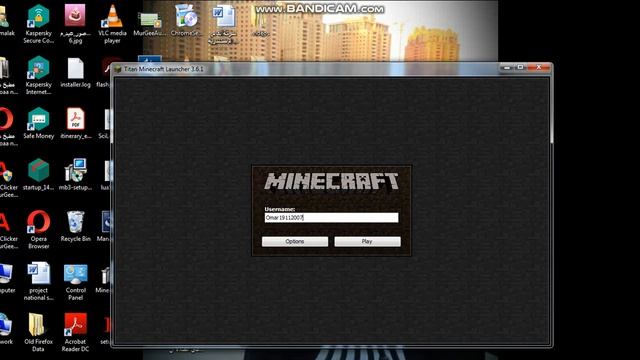640x360 pixels.
Task: Open project national Word document icon
Action: 38,282
